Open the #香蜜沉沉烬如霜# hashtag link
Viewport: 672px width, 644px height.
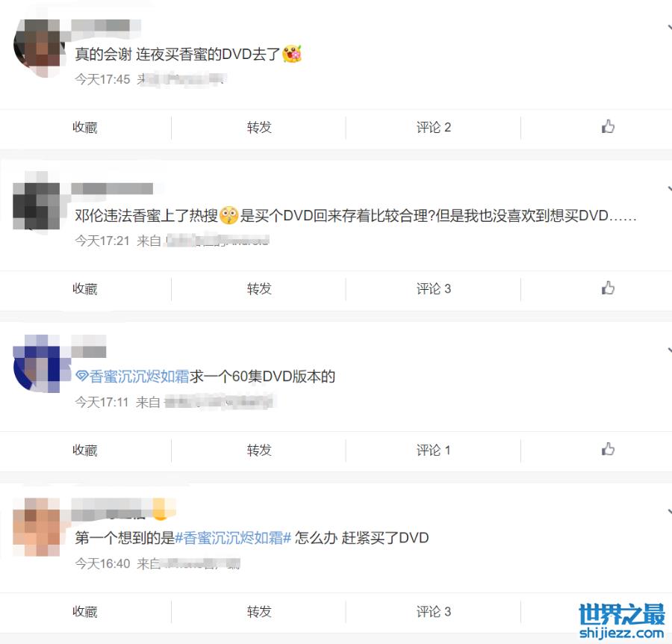[x=233, y=538]
